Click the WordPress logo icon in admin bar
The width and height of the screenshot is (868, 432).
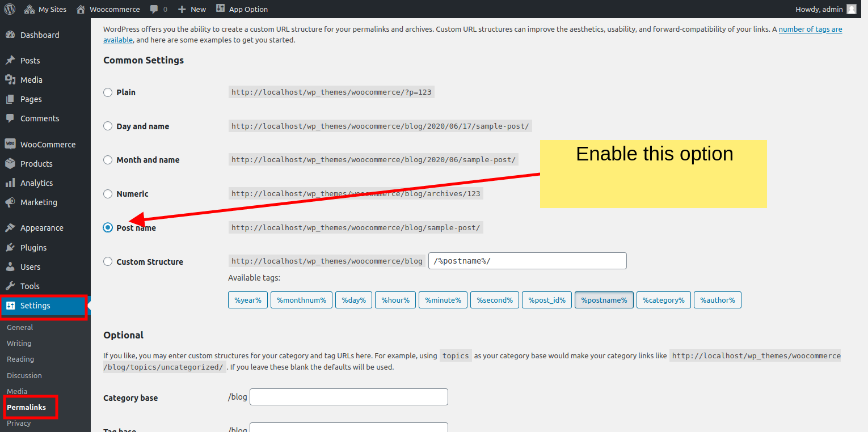[x=10, y=9]
